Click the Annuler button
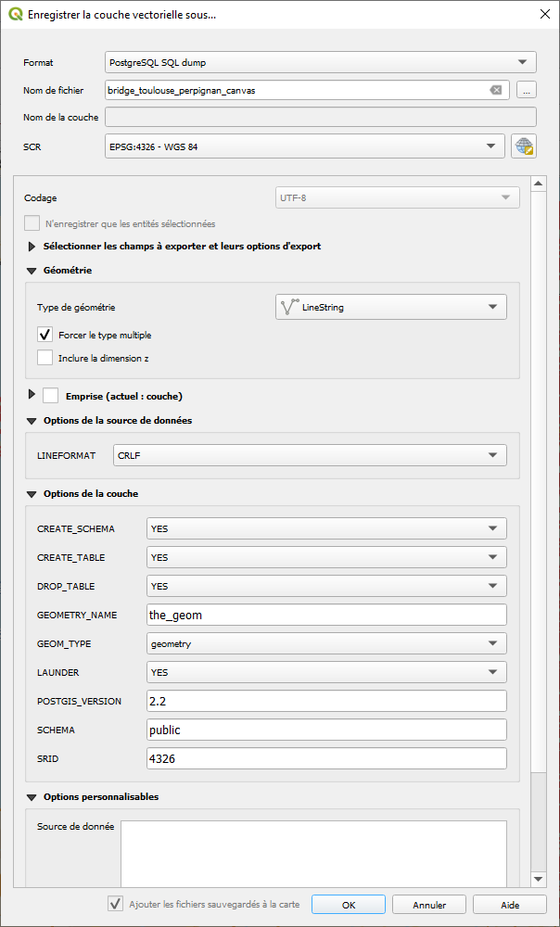The width and height of the screenshot is (560, 927). pyautogui.click(x=428, y=905)
